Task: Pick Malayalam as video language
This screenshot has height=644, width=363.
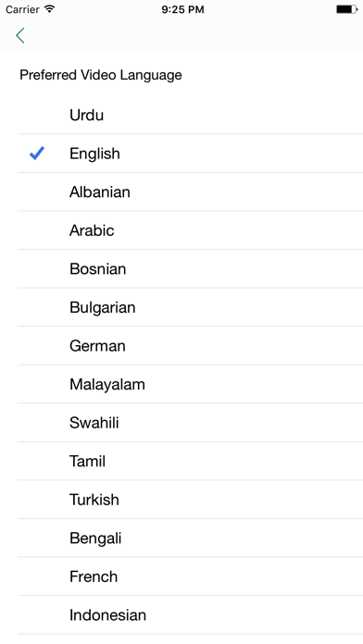Action: click(191, 384)
